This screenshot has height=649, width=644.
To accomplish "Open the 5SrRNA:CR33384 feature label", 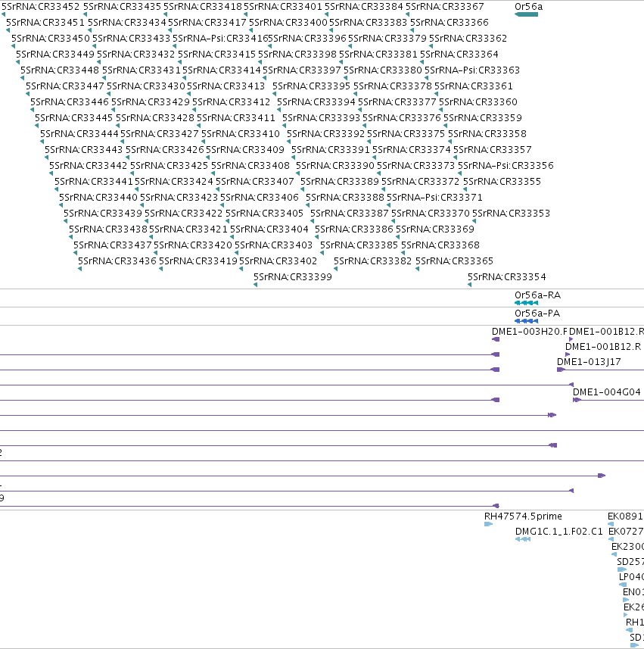I will tap(364, 7).
